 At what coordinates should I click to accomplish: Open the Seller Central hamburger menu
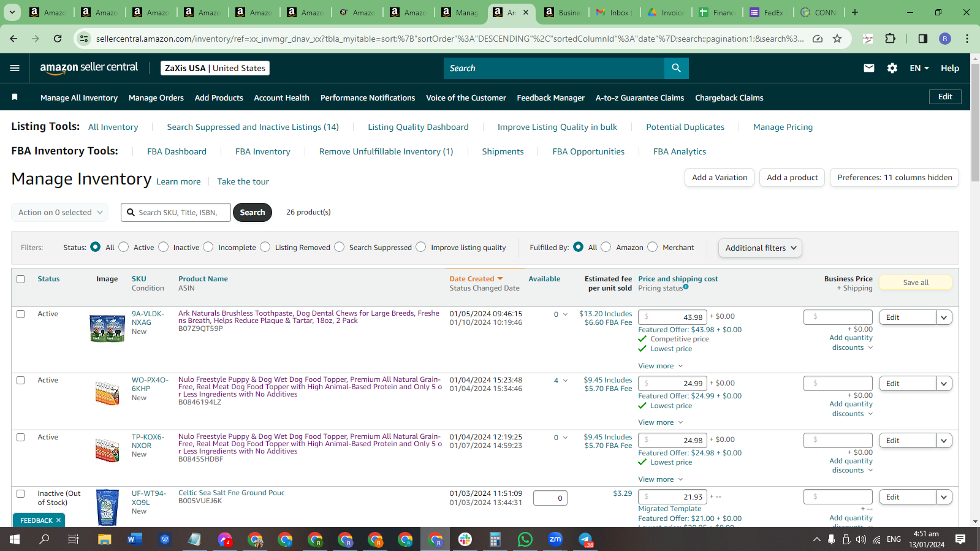coord(15,68)
